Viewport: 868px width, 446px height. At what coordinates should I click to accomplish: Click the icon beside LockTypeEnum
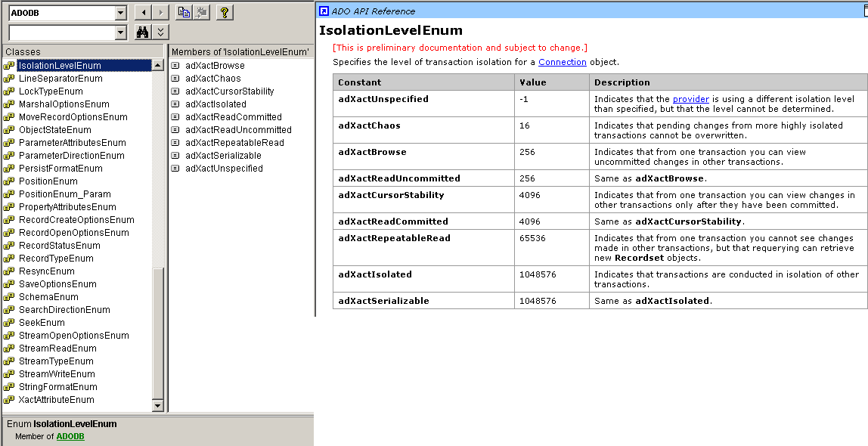tap(9, 91)
